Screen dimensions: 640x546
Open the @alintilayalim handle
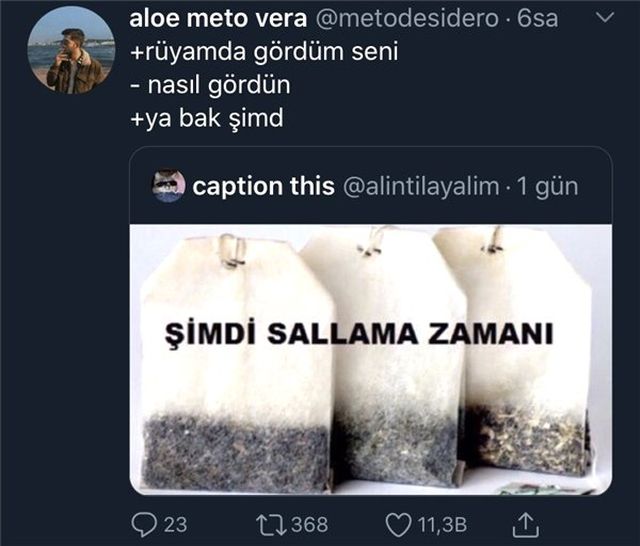(421, 186)
